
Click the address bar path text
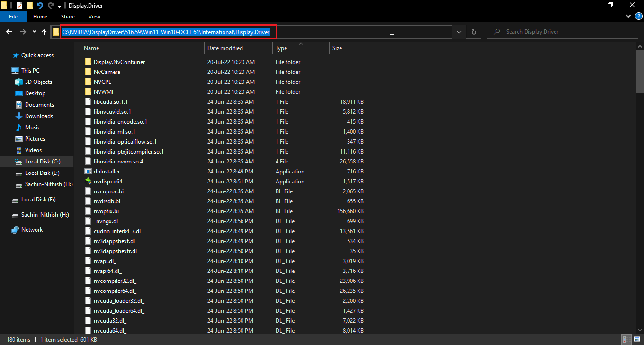166,32
